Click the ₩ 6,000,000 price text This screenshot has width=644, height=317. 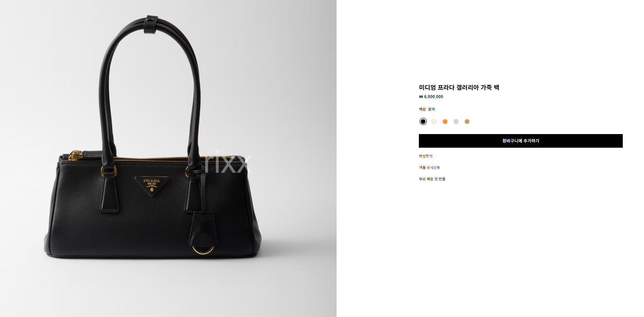(x=431, y=97)
